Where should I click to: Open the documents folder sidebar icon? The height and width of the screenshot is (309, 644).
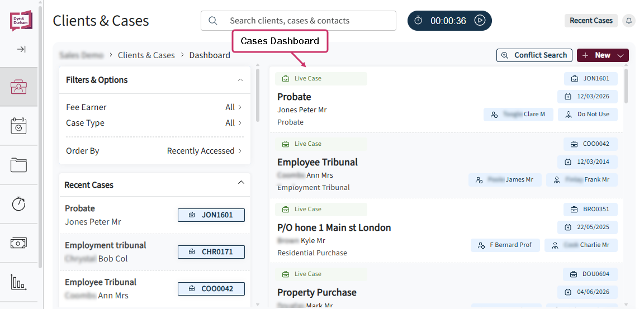point(18,165)
